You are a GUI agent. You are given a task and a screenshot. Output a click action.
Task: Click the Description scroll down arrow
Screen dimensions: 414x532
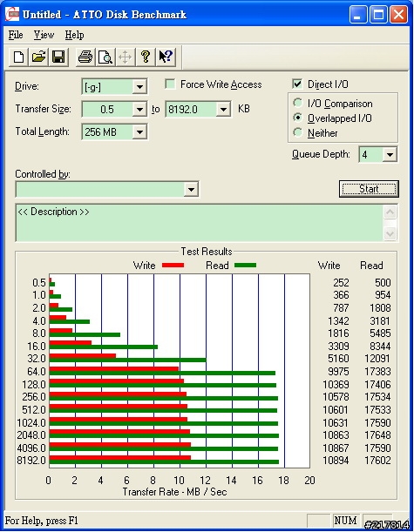[390, 233]
